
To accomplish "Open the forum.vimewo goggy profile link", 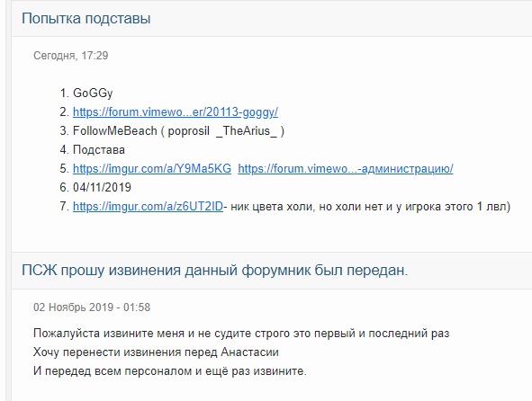I will point(176,111).
